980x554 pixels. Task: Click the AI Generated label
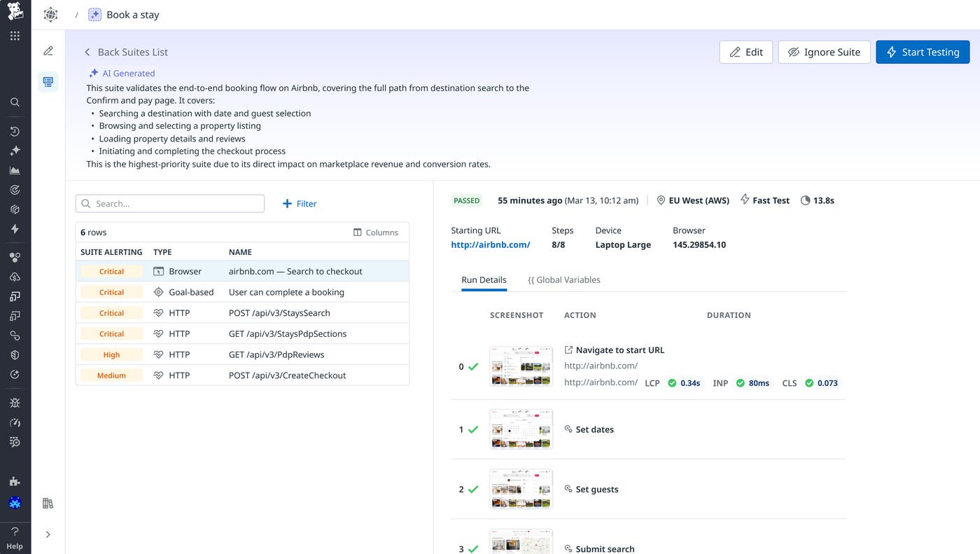(122, 73)
